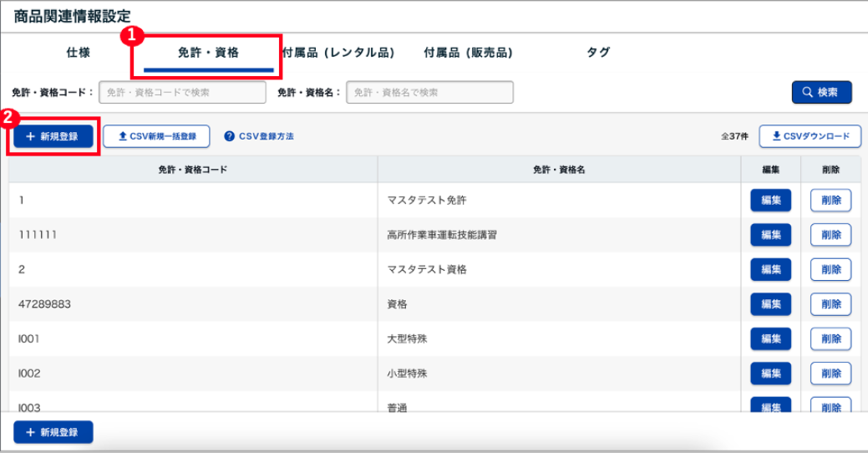Viewport: 868px width, 453px height.
Task: Delete the マスタテスト免許 row
Action: click(x=830, y=201)
